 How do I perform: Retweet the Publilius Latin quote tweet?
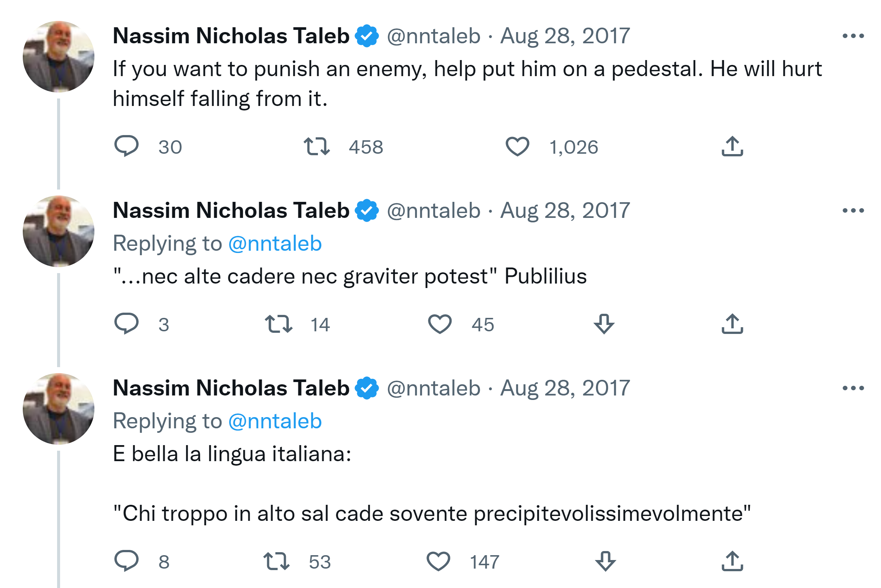point(278,324)
